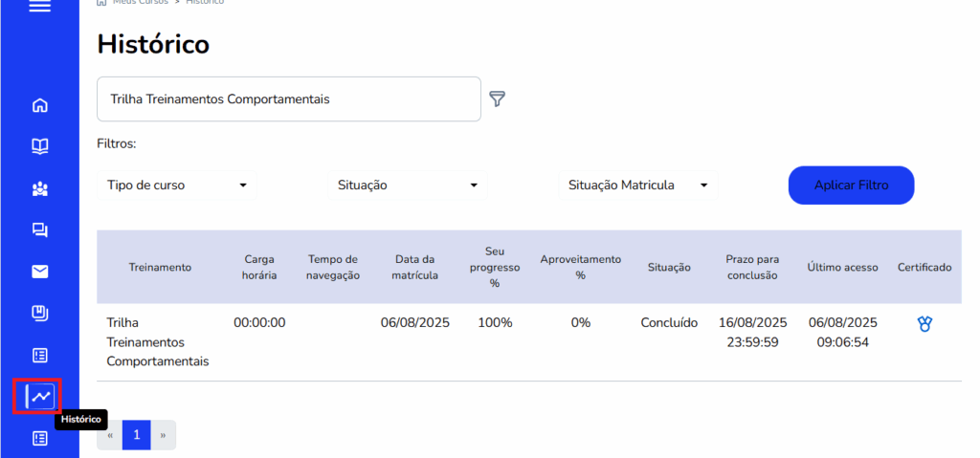The image size is (980, 458).
Task: Click the previous page pagination arrow
Action: click(110, 435)
